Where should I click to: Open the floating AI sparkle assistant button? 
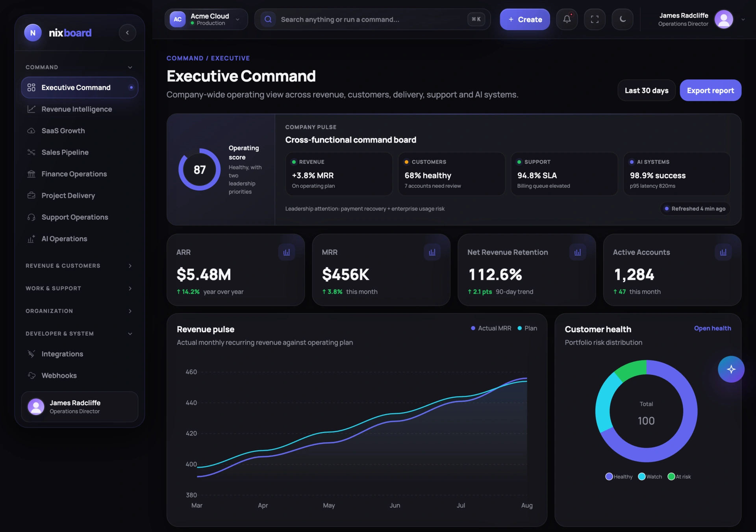point(731,369)
